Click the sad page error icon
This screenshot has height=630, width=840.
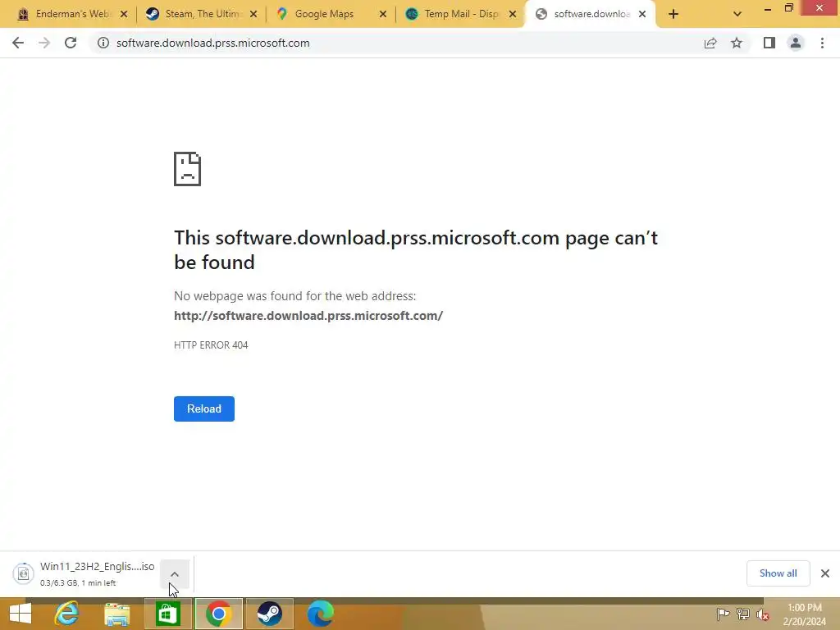point(188,169)
